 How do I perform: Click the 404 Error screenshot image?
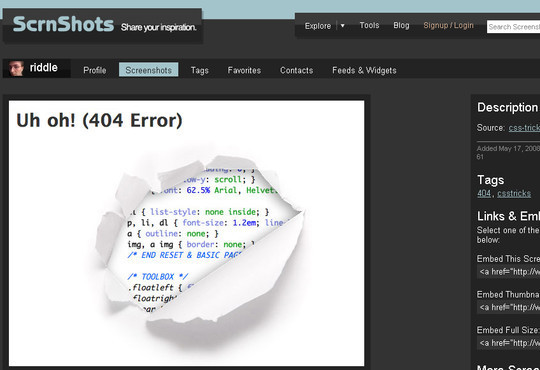click(186, 233)
